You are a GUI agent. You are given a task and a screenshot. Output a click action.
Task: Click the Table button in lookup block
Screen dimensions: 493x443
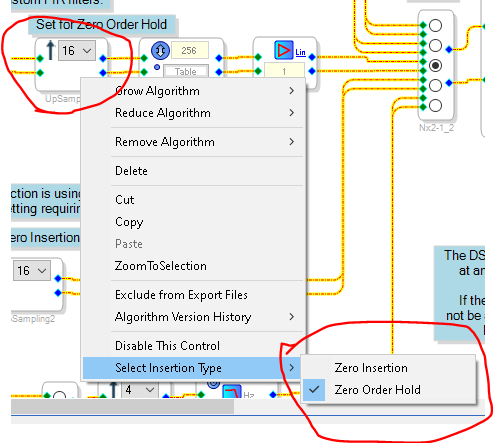pyautogui.click(x=186, y=71)
